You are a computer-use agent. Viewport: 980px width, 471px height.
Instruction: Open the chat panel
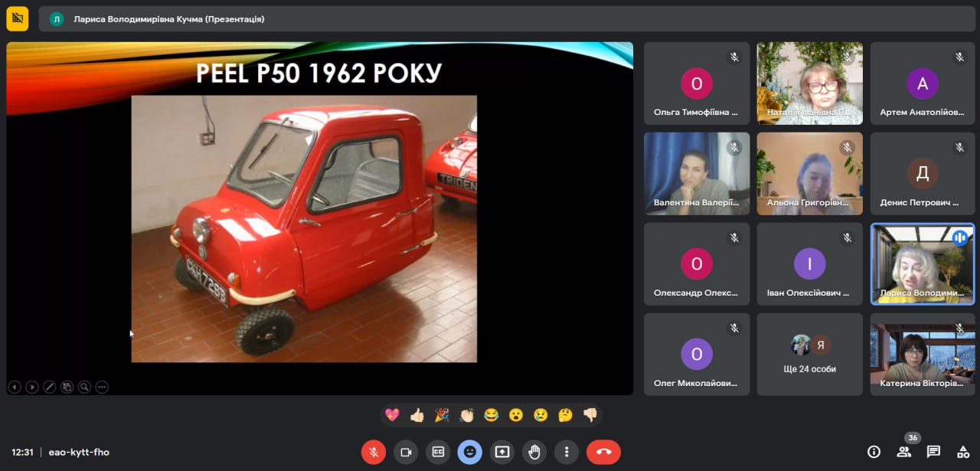[x=933, y=452]
